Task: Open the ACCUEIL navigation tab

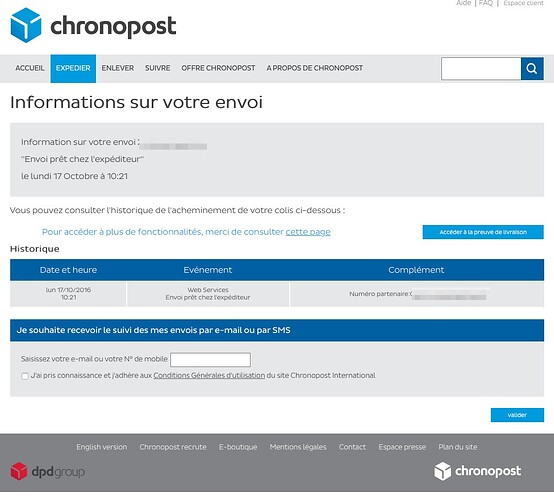Action: tap(30, 68)
